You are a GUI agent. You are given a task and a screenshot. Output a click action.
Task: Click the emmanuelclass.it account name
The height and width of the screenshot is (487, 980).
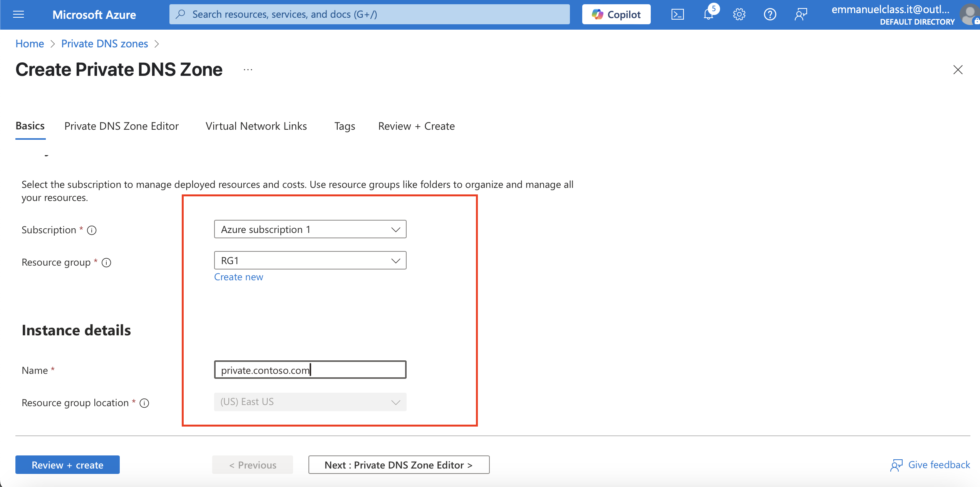(x=890, y=9)
